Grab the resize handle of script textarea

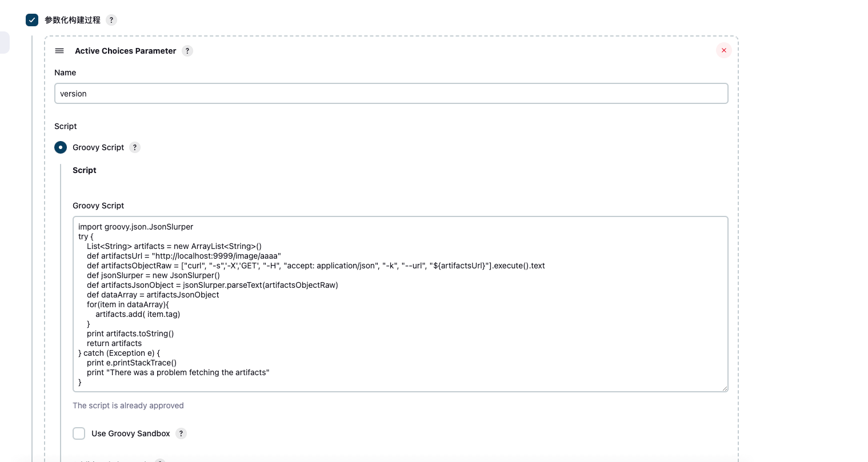point(725,388)
